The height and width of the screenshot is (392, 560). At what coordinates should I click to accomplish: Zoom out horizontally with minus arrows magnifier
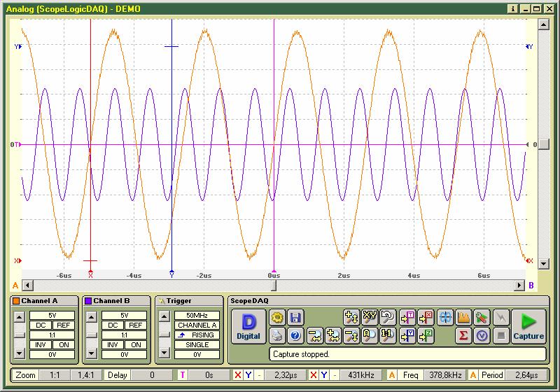(315, 335)
